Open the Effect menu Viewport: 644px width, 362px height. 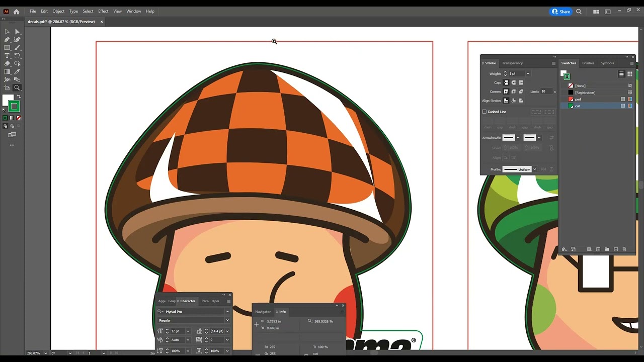point(103,11)
